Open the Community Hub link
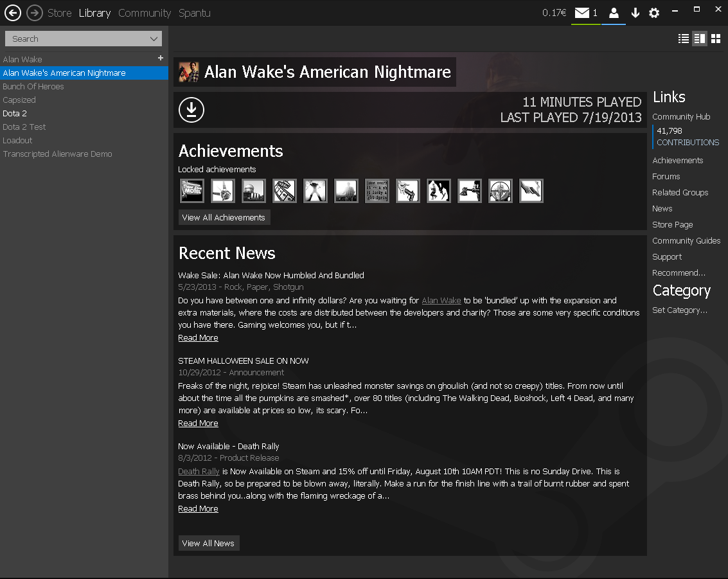The width and height of the screenshot is (728, 579). point(681,116)
